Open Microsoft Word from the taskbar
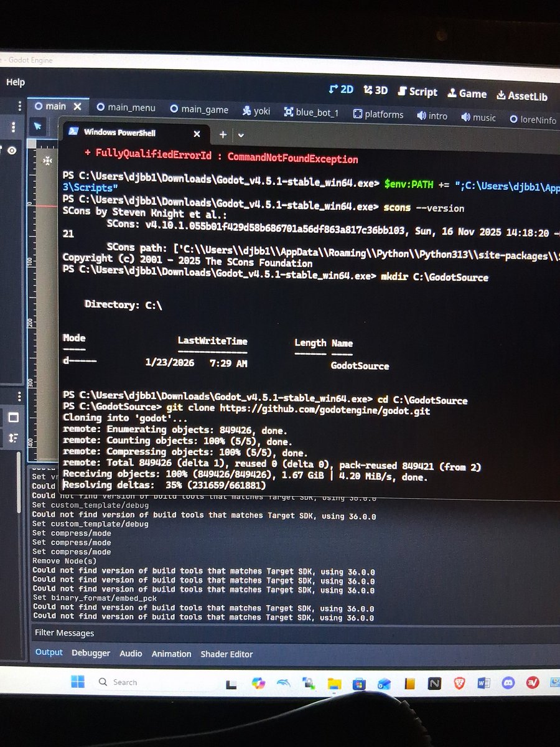 tap(484, 684)
